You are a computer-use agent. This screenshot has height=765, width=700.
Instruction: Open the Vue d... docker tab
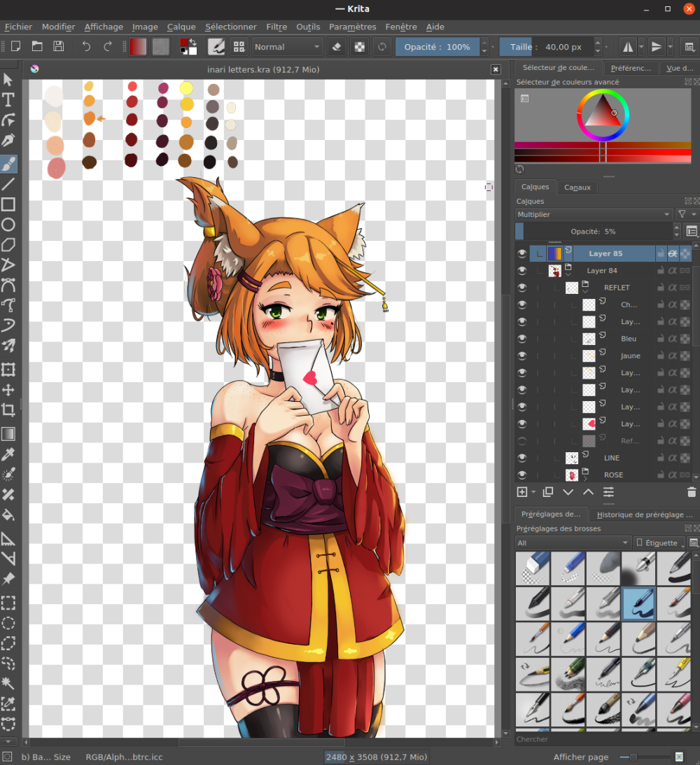680,69
